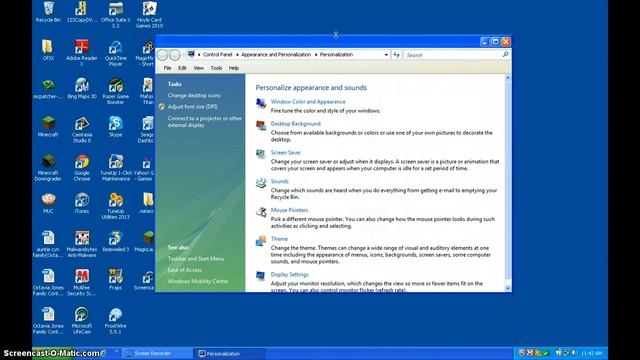The image size is (640, 360).
Task: Select the OfSX folder on the desktop
Action: pos(48,50)
